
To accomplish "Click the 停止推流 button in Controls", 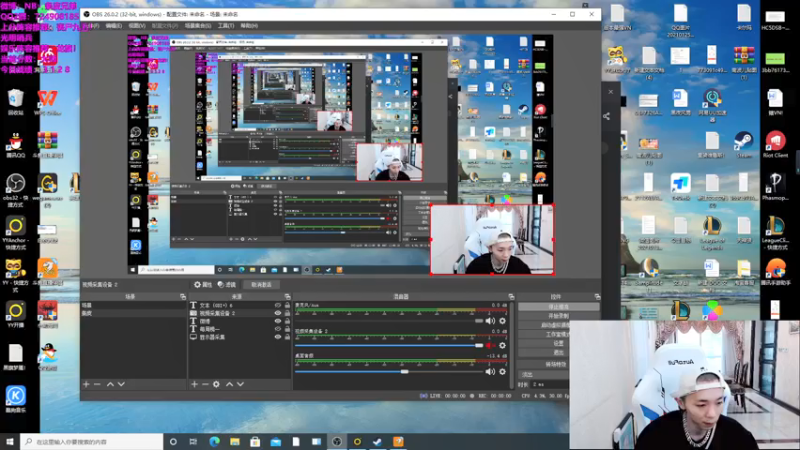I will [558, 307].
